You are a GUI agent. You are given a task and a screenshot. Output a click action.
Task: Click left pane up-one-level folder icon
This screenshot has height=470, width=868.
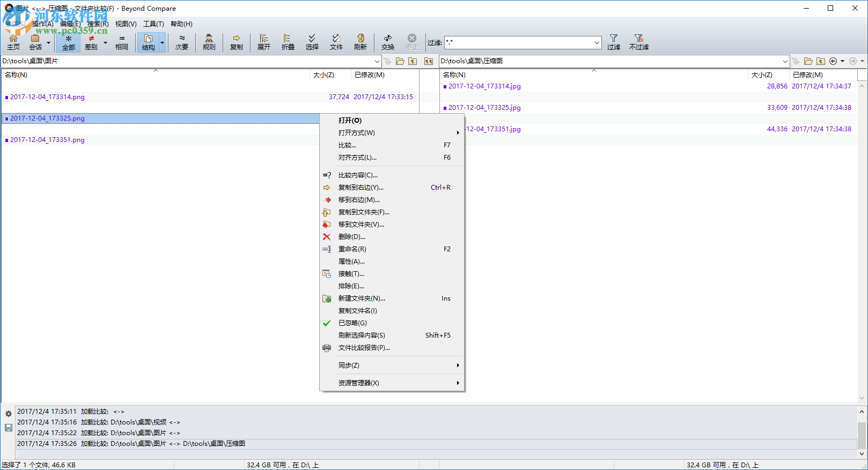pyautogui.click(x=413, y=61)
